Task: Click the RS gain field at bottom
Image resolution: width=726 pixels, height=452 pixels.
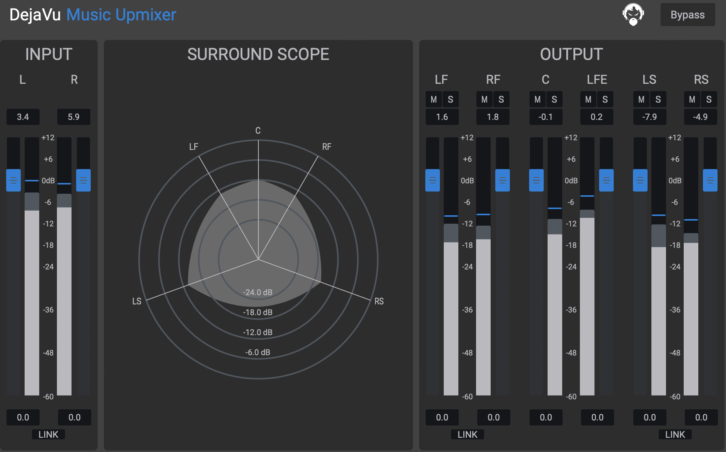Action: pos(701,417)
